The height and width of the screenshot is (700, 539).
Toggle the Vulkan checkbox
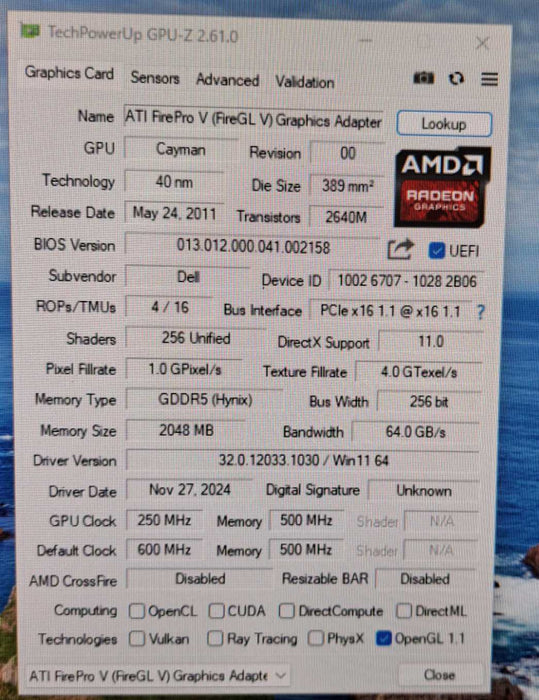137,639
